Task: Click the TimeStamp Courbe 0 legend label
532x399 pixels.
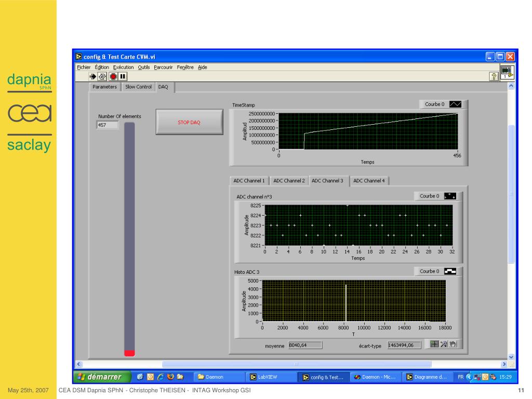Action: 435,104
